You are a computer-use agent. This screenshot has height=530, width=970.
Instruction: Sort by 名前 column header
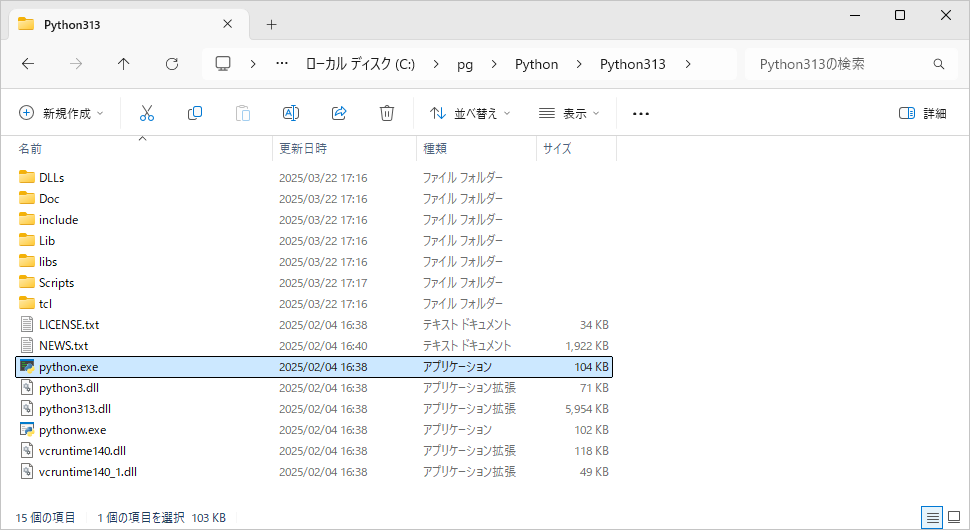coord(30,148)
